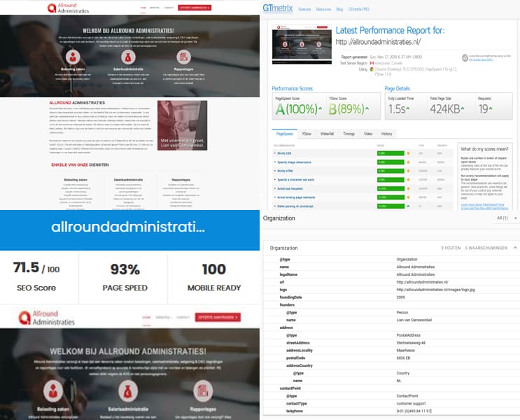The width and height of the screenshot is (520, 420).
Task: Switch to the PageSpeed tab
Action: [x=285, y=134]
